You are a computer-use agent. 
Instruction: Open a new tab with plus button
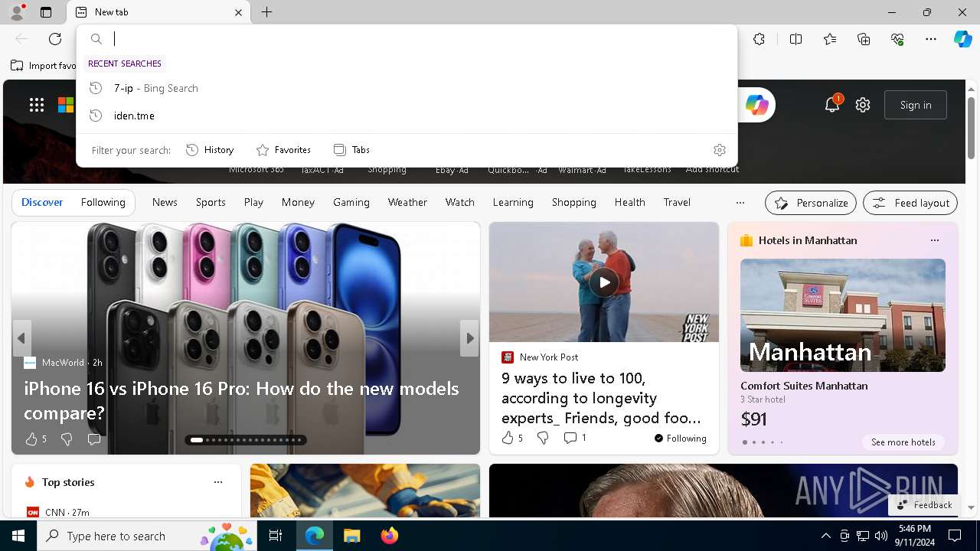(266, 12)
